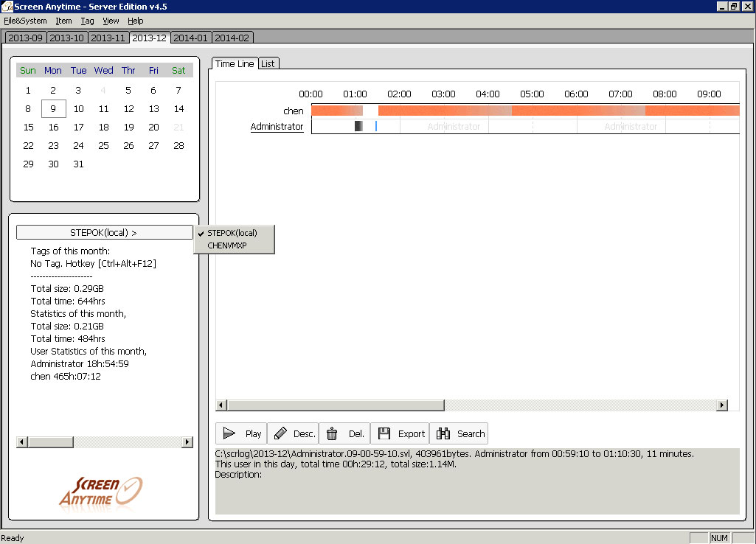Select December 31 in the calendar

point(78,164)
